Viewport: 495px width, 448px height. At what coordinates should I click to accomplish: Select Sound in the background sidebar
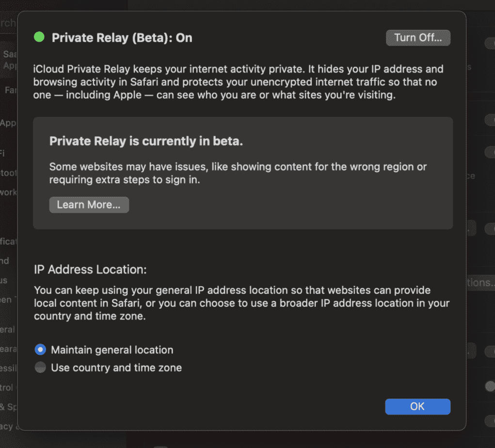(x=5, y=261)
